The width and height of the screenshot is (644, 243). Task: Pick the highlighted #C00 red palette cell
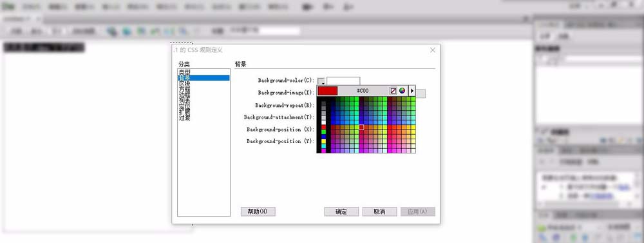tap(361, 127)
